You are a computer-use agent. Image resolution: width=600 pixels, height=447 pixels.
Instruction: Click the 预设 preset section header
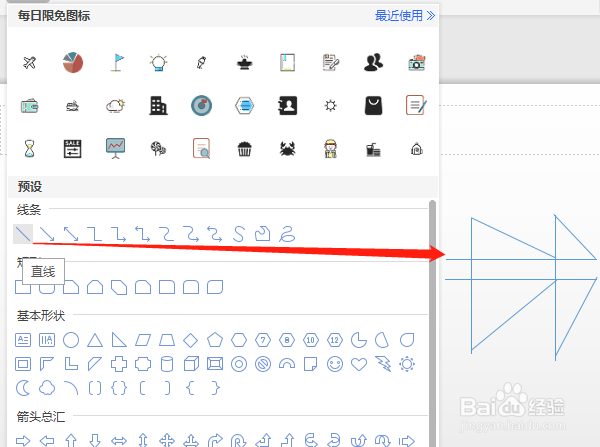click(30, 187)
